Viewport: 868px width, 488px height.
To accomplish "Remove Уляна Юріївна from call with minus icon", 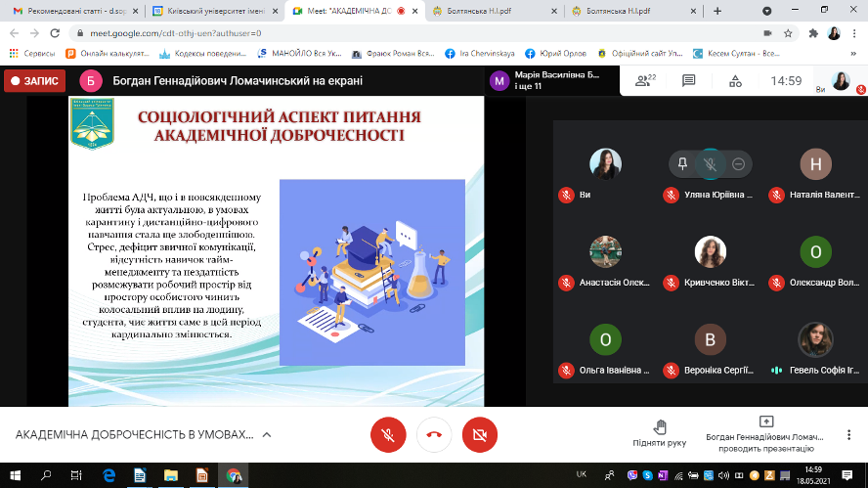I will click(x=738, y=164).
